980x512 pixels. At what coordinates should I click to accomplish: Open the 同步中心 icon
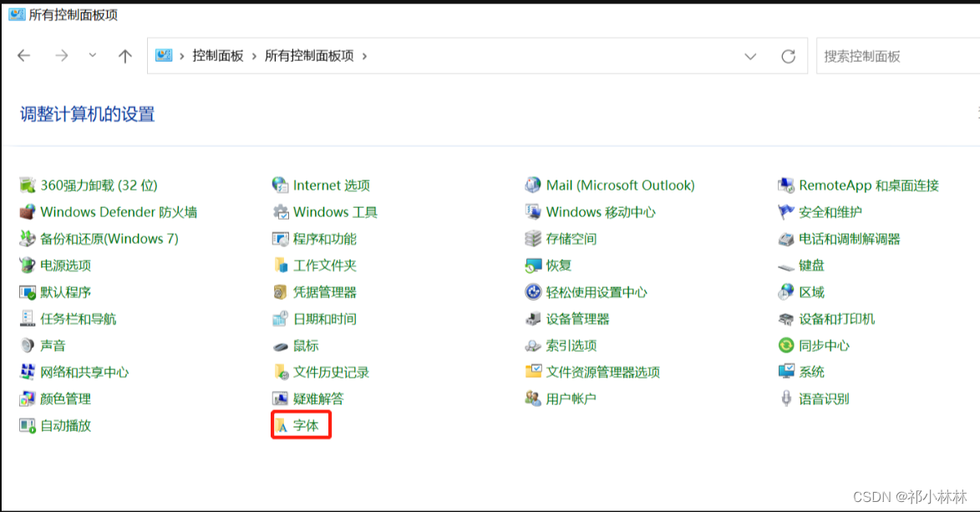(785, 345)
